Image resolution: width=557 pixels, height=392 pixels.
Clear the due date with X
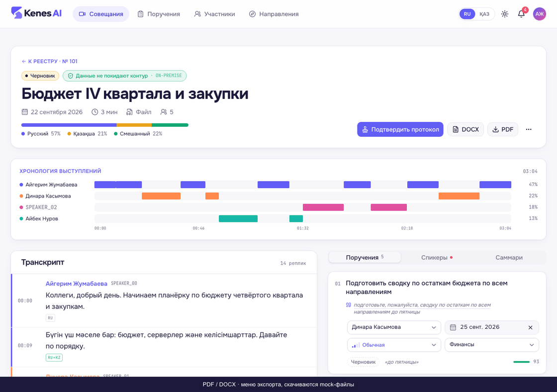click(530, 327)
